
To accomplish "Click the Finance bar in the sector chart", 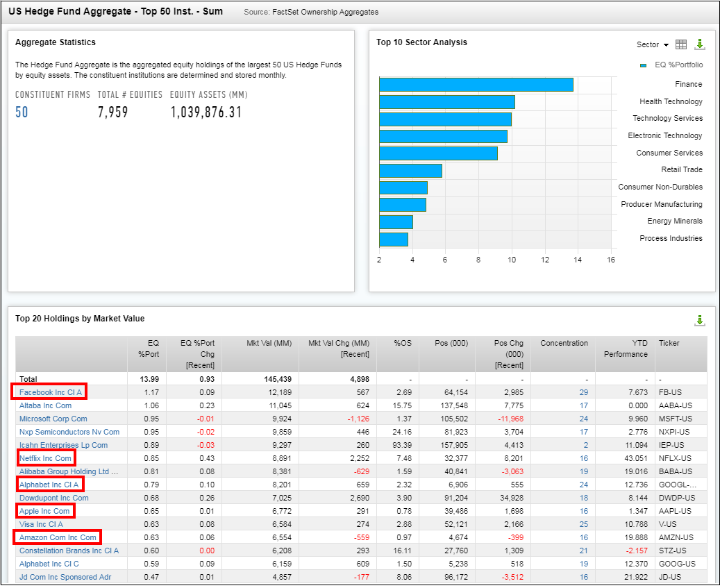I will tap(476, 85).
